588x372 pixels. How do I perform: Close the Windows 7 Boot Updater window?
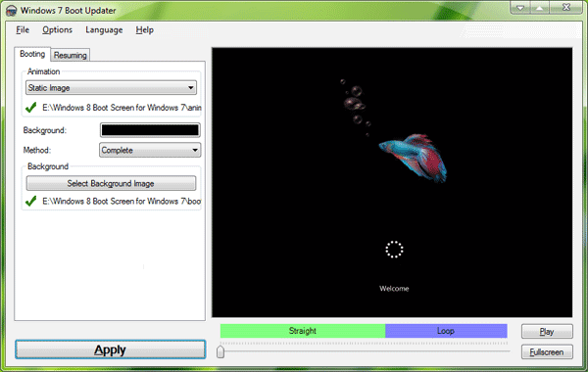click(x=566, y=7)
